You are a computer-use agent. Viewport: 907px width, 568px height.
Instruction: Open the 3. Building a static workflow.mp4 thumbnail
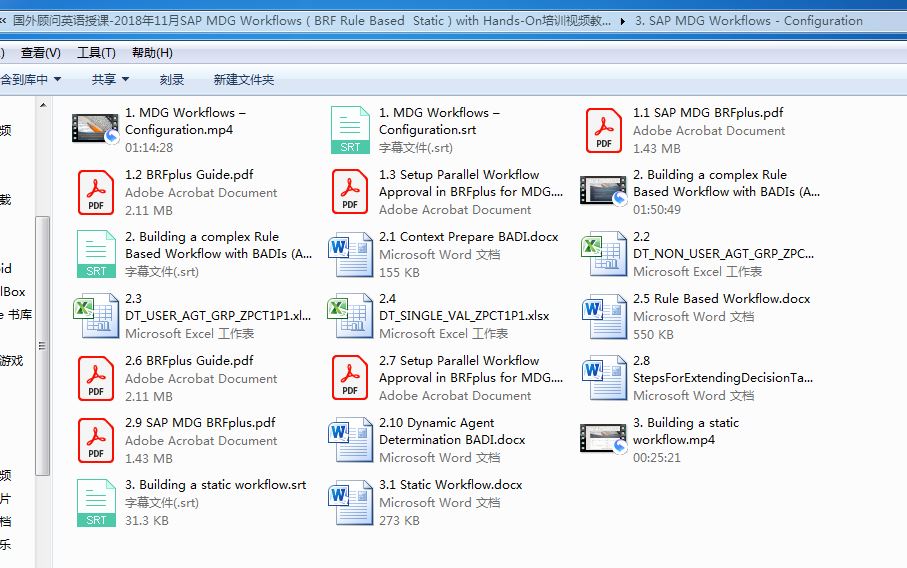[603, 438]
